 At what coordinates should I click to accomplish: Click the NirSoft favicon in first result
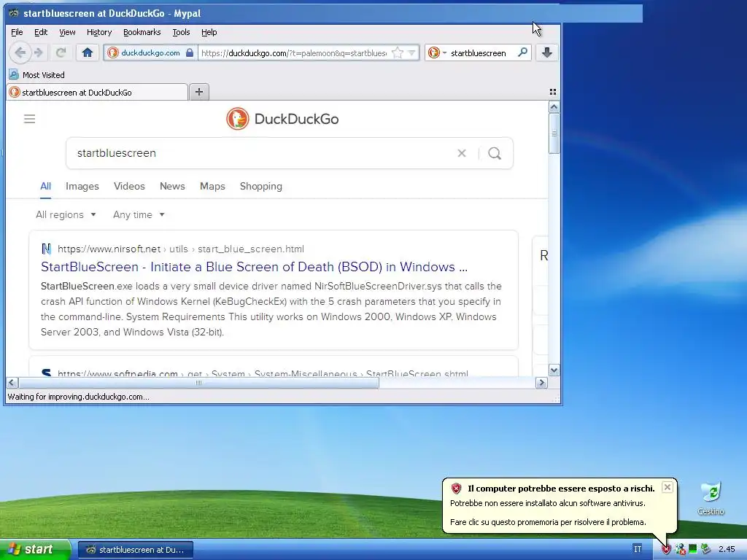pos(46,249)
